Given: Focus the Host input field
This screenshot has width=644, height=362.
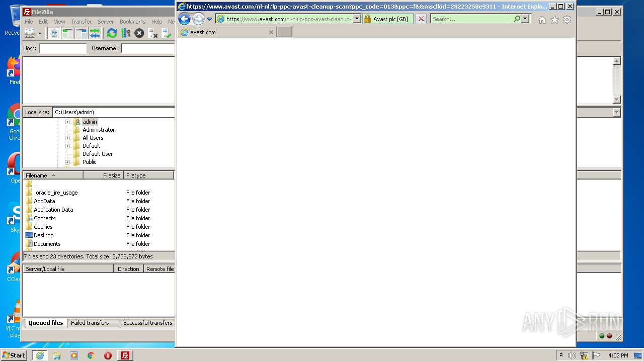Looking at the screenshot, I should [63, 48].
